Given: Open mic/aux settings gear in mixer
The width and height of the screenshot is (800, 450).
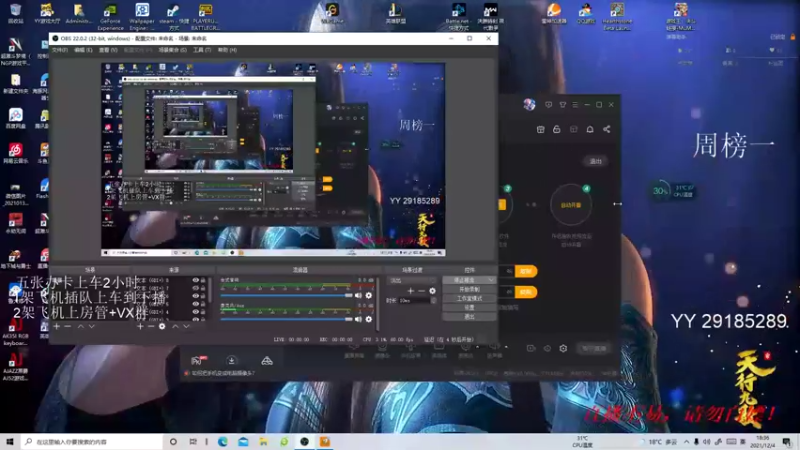Looking at the screenshot, I should click(368, 319).
